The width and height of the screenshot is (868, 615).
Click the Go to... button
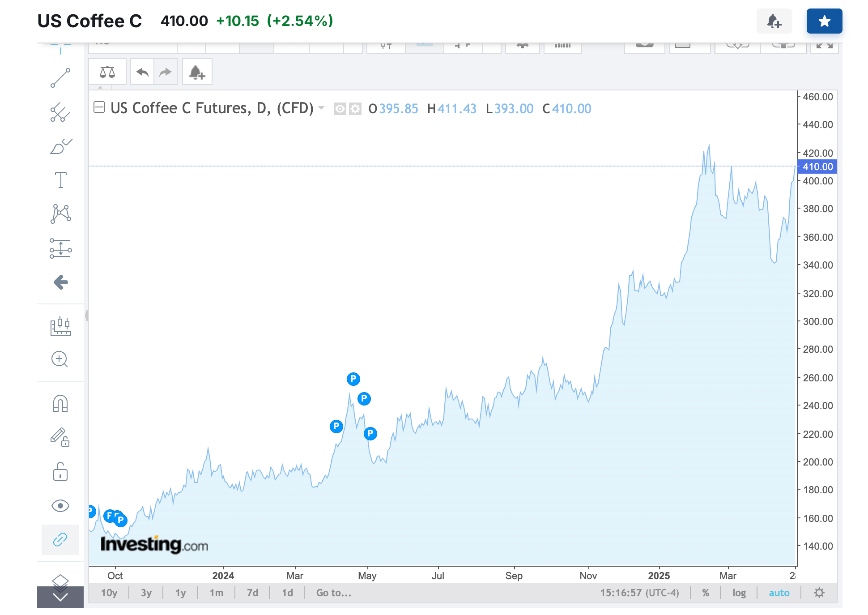click(333, 593)
